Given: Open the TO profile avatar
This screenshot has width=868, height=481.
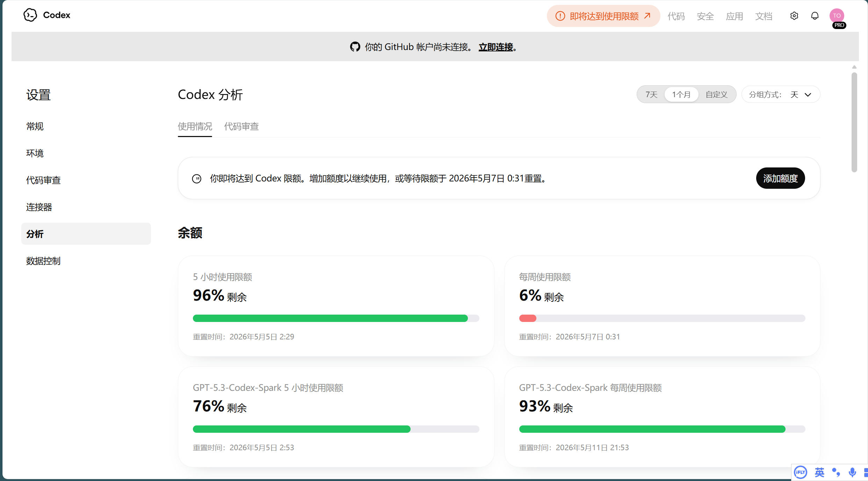Looking at the screenshot, I should point(837,15).
